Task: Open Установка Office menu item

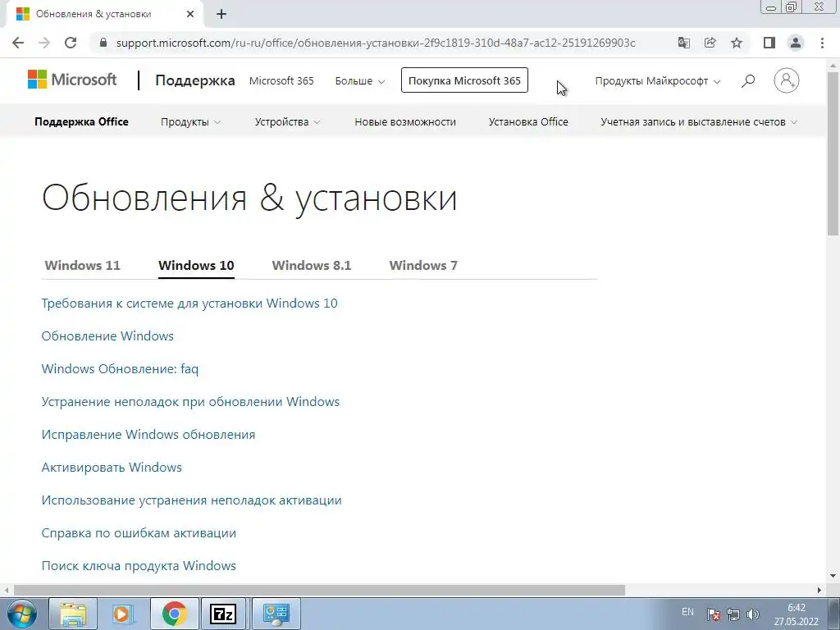Action: click(x=528, y=121)
